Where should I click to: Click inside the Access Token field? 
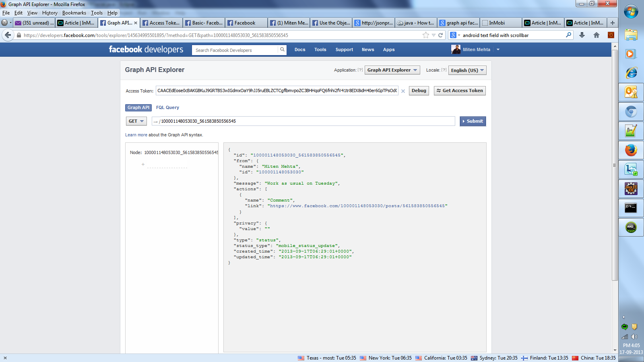coord(277,90)
